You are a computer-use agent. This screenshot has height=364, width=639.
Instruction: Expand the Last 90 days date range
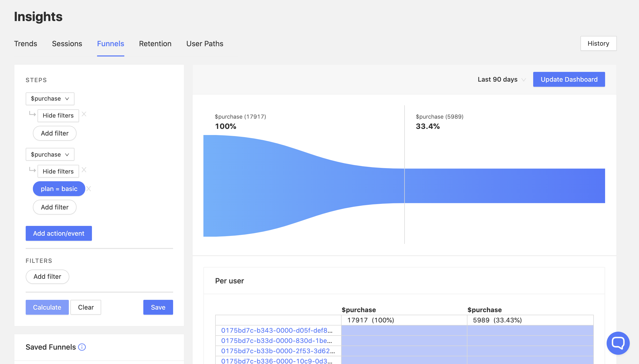coord(501,80)
